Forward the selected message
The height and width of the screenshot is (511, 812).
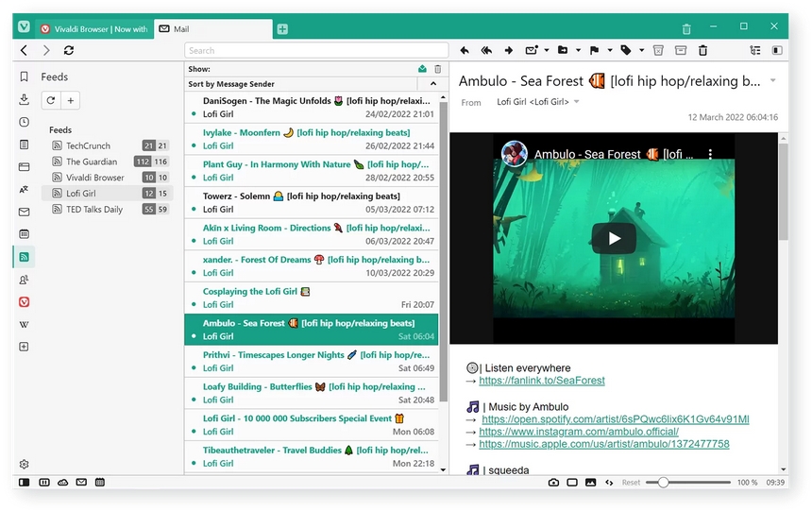point(509,50)
